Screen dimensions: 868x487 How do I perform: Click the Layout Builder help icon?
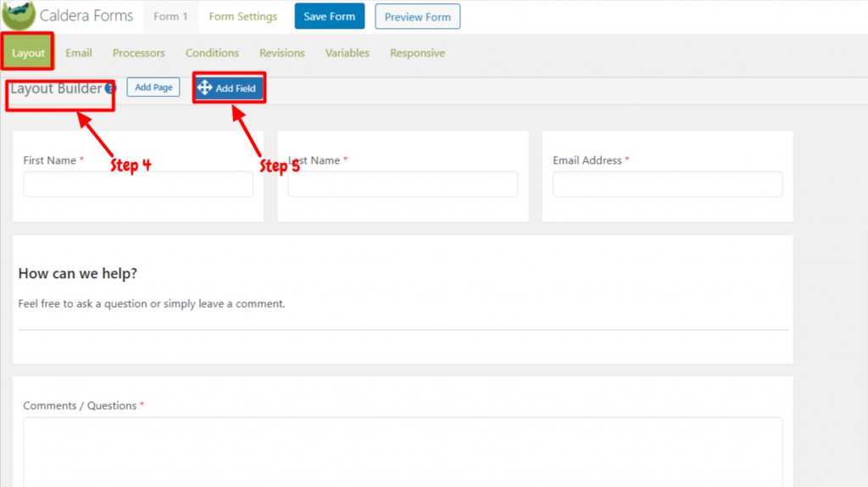tap(110, 88)
